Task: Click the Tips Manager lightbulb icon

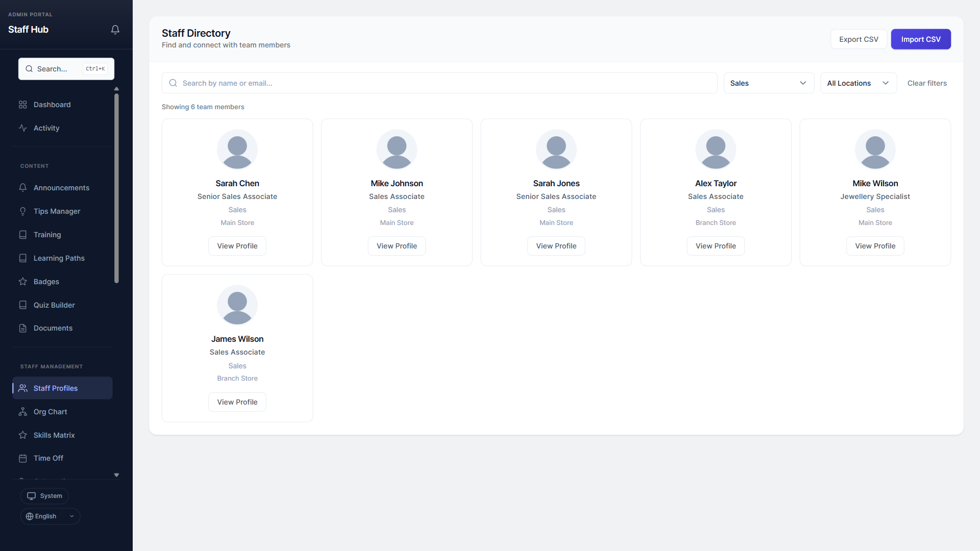Action: (x=22, y=211)
